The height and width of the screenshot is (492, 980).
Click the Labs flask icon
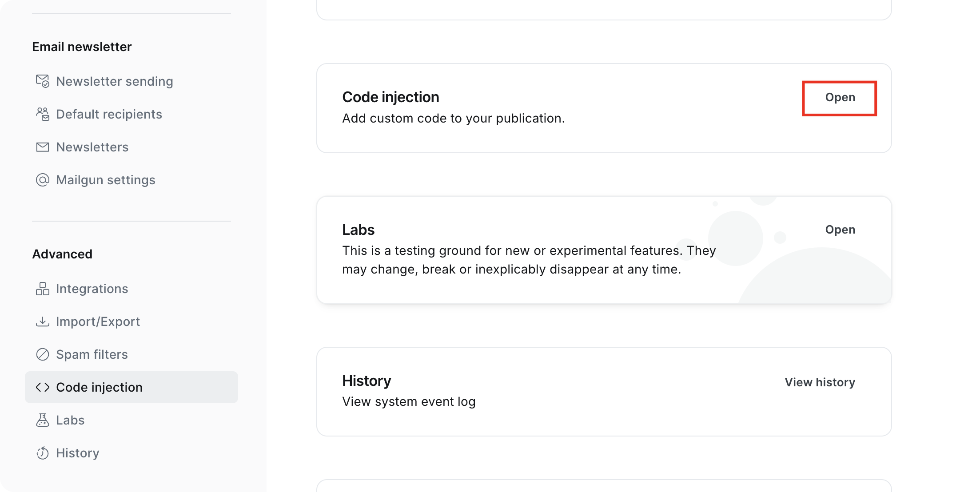tap(43, 420)
